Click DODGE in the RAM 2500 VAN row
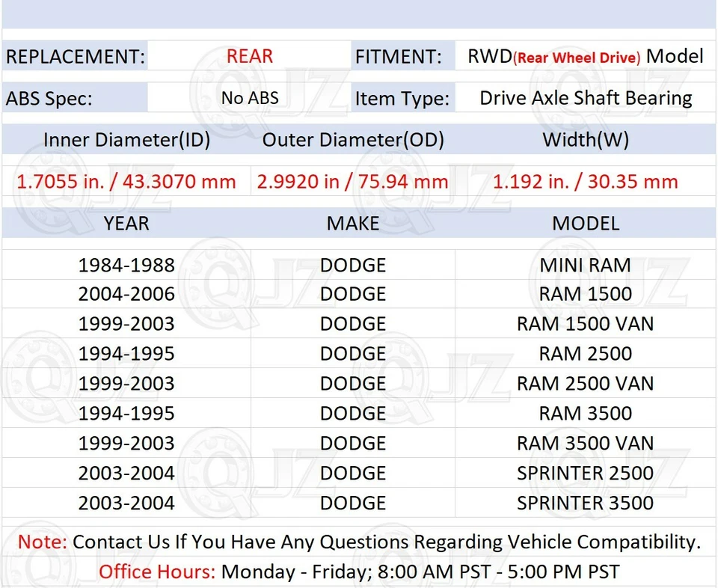Image resolution: width=718 pixels, height=588 pixels. point(353,383)
